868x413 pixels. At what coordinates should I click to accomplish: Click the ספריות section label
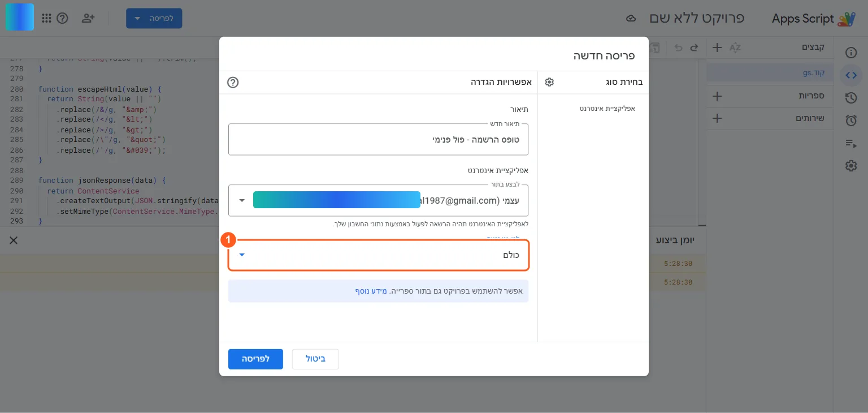tap(811, 96)
